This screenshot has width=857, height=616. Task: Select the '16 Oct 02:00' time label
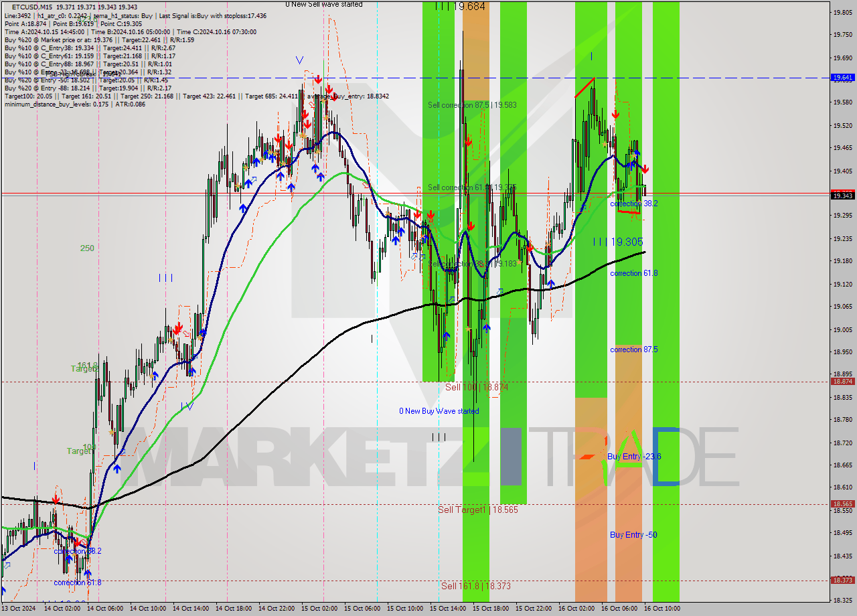(x=577, y=609)
